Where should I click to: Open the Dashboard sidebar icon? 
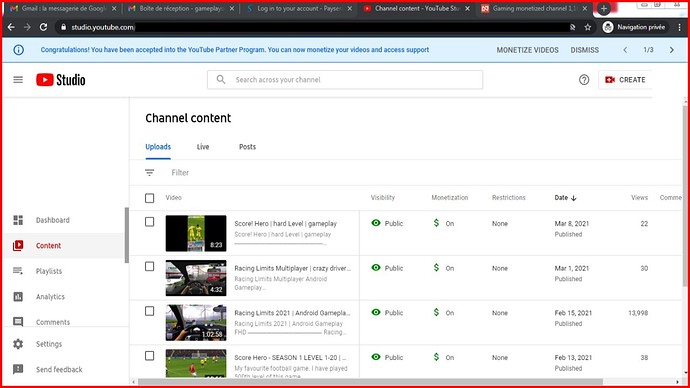pyautogui.click(x=18, y=220)
